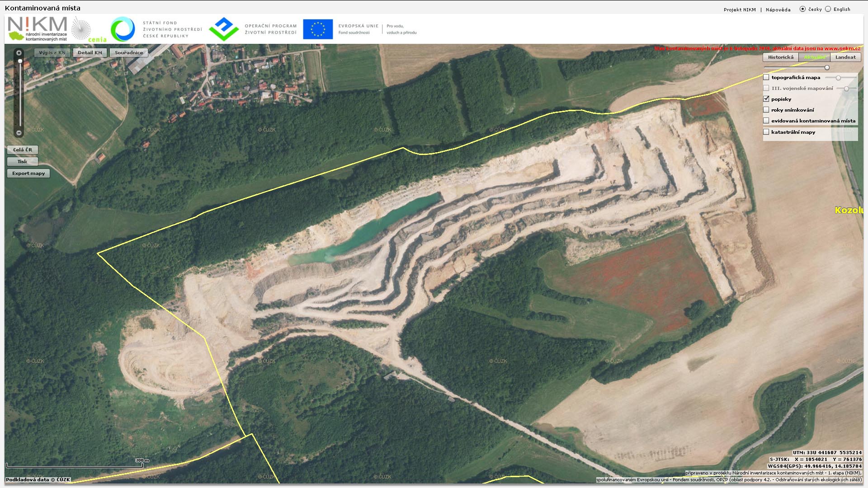Switch to the Historická map tab

pyautogui.click(x=781, y=57)
